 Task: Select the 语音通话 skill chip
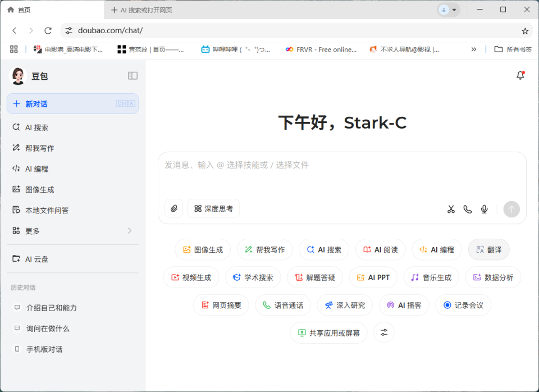(283, 305)
